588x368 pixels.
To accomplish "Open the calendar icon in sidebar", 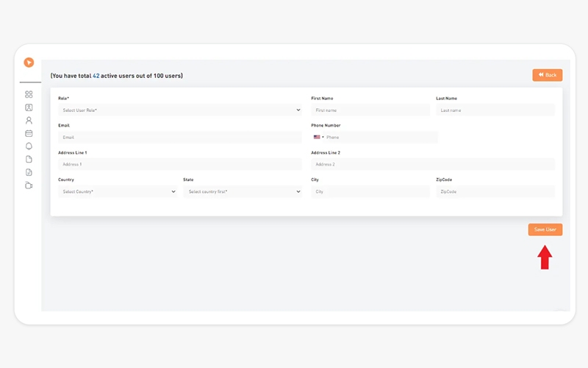I will [29, 133].
